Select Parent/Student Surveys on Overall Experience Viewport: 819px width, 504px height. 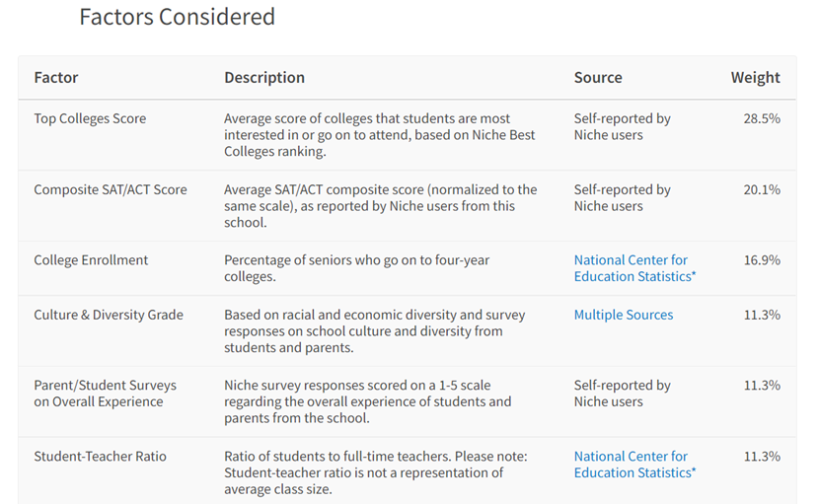(x=105, y=394)
